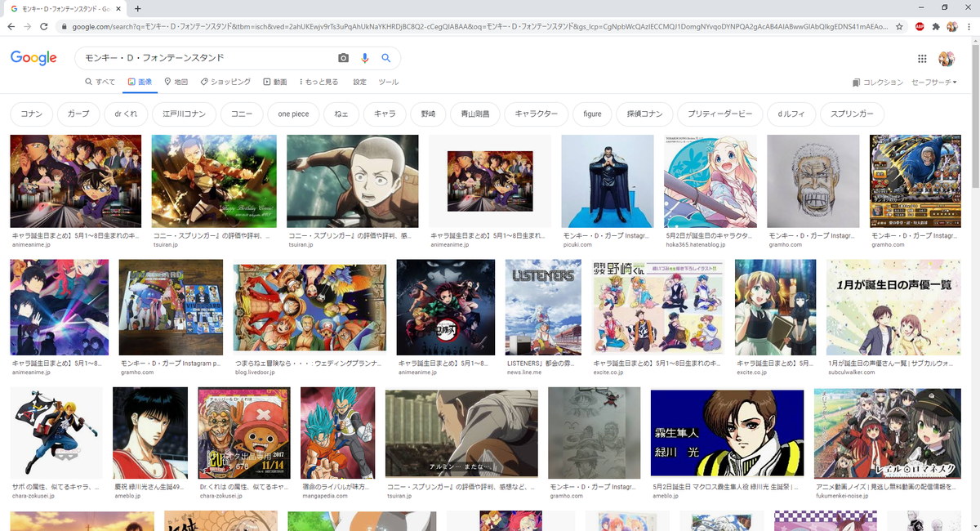Image resolution: width=980 pixels, height=531 pixels.
Task: Filter by the キャラ chip
Action: click(385, 114)
